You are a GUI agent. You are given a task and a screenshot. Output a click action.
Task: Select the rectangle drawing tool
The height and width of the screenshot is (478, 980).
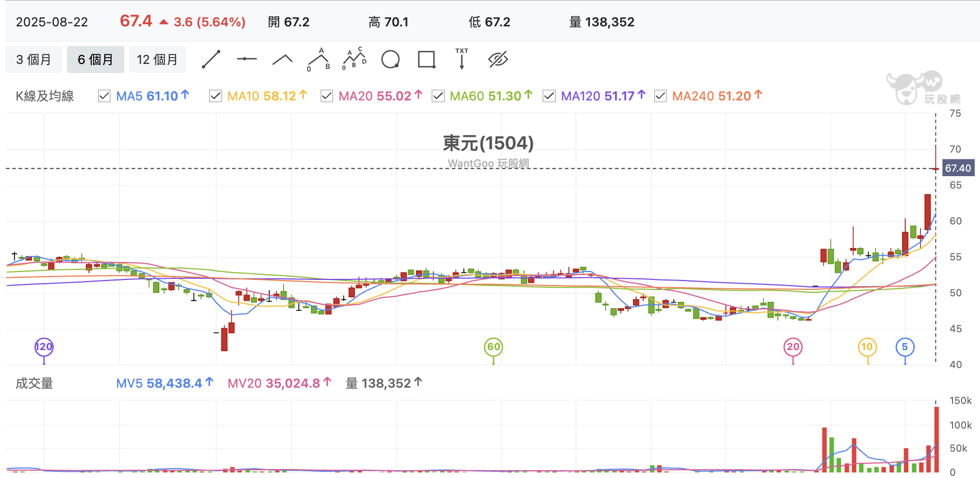point(427,59)
